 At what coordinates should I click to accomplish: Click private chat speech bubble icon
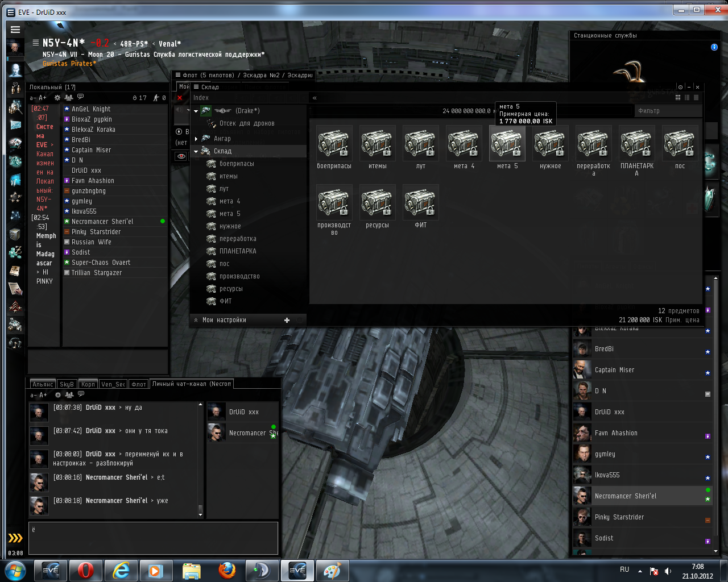[x=81, y=394]
